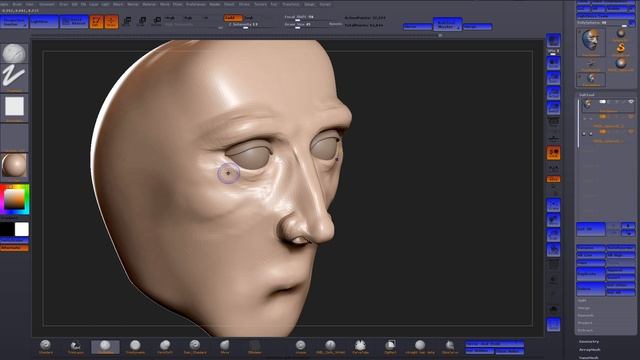Select the Inflate brush icon
Screen dimensions: 640x360
(x=300, y=347)
